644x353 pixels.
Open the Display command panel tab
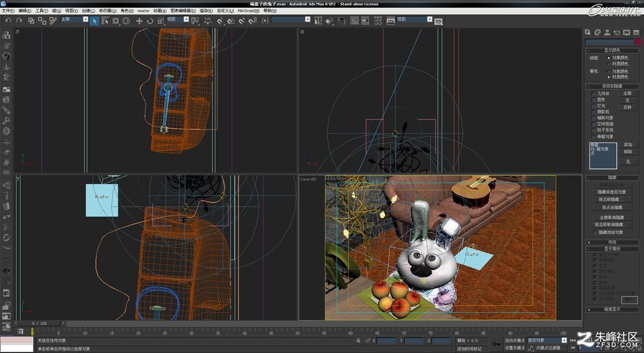click(626, 32)
